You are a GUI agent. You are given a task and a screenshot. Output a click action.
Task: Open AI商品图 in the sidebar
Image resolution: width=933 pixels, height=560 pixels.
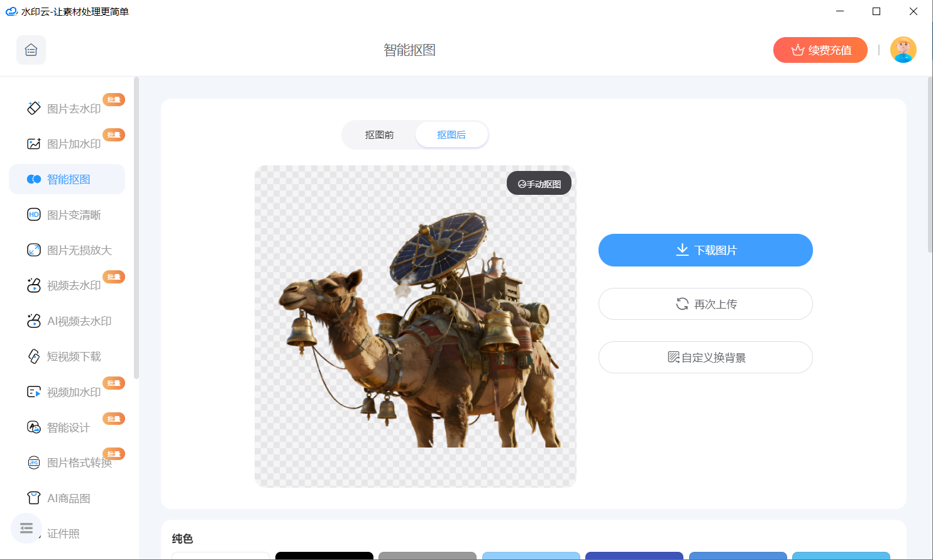pyautogui.click(x=67, y=498)
